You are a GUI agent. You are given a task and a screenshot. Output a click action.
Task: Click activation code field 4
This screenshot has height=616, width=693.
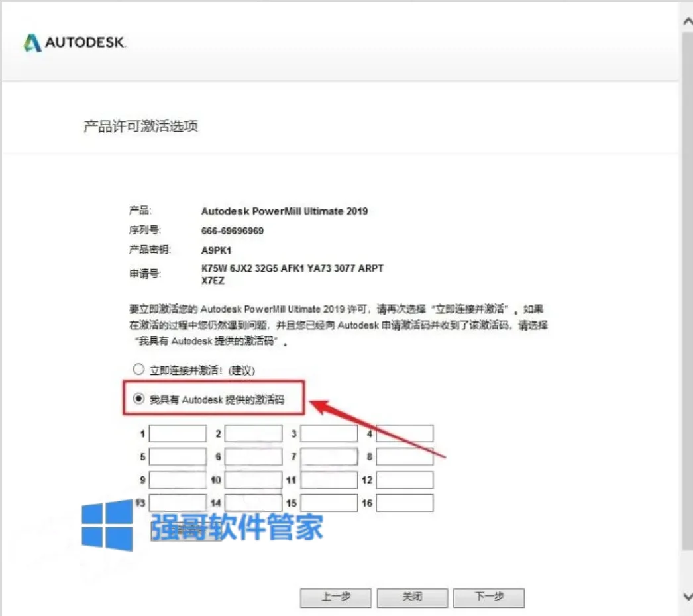(405, 433)
